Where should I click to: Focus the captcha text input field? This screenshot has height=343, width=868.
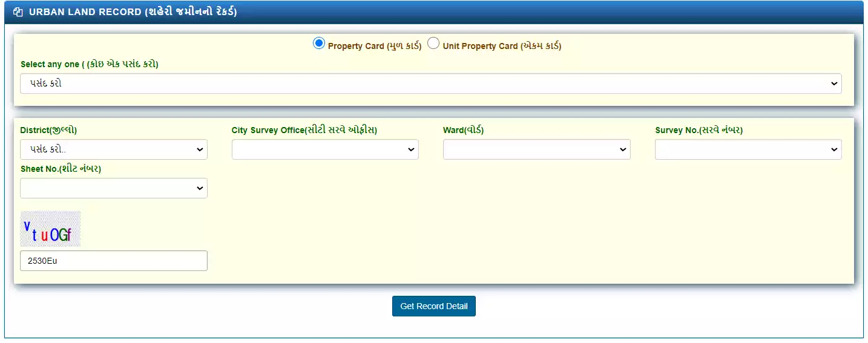tap(114, 261)
